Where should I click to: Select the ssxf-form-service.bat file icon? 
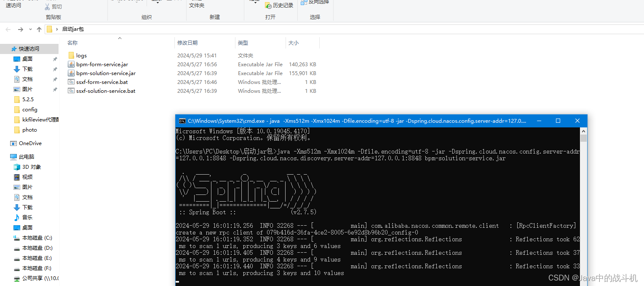(71, 82)
